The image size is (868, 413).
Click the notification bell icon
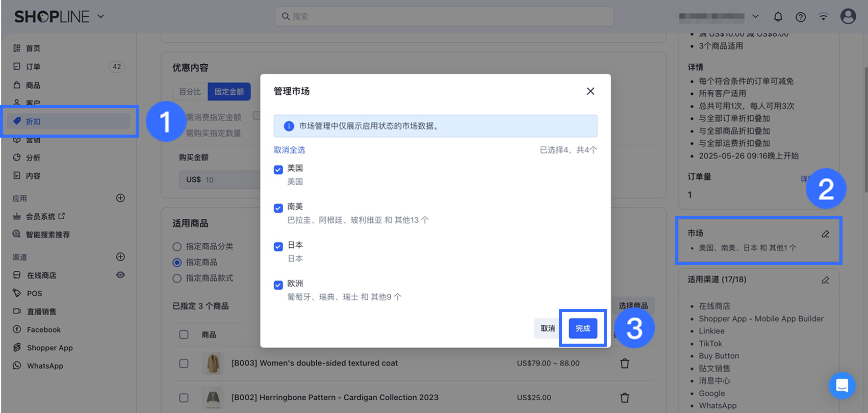click(x=778, y=17)
